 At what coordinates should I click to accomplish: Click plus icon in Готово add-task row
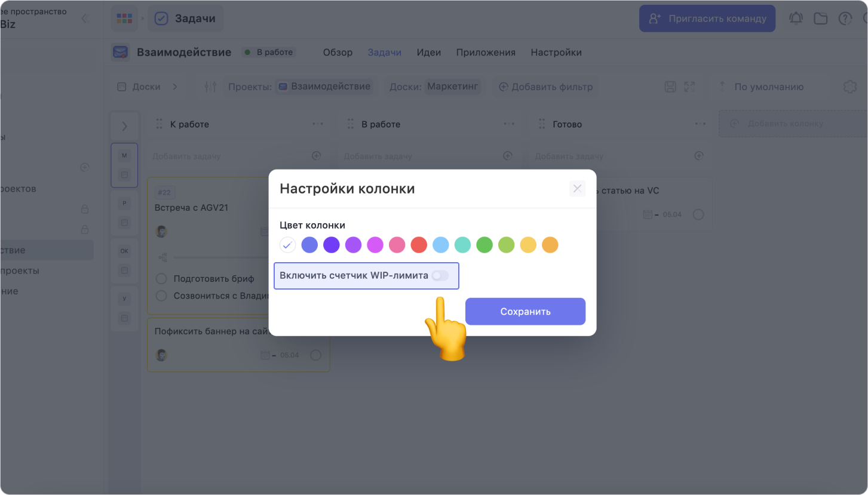698,156
